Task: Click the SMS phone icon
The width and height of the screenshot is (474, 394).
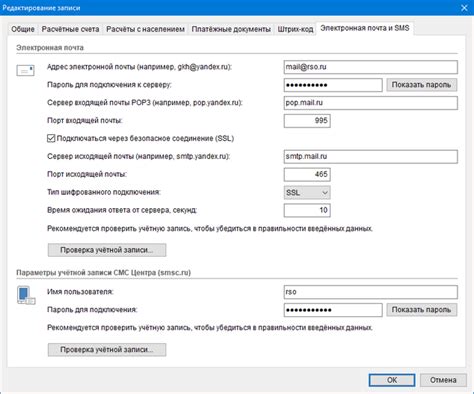Action: (x=26, y=295)
